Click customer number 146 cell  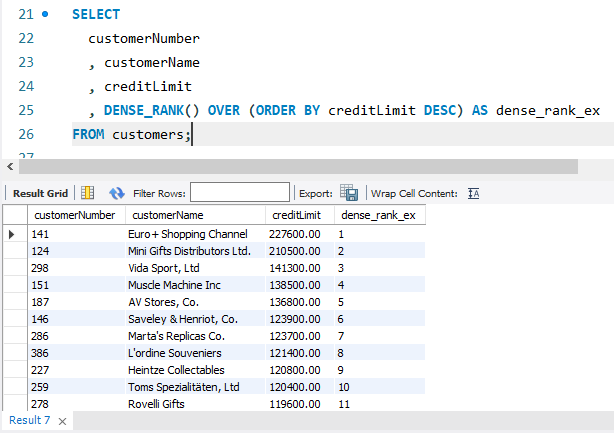click(76, 319)
